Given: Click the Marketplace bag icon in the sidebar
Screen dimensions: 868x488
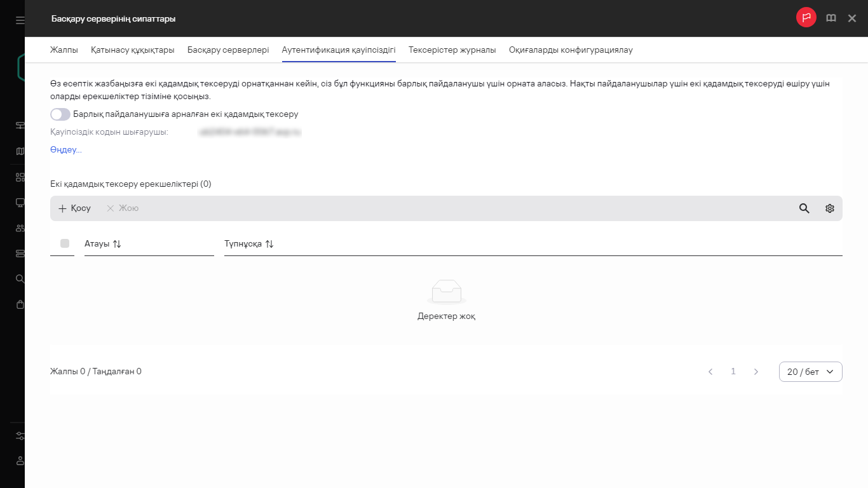Looking at the screenshot, I should [x=19, y=304].
